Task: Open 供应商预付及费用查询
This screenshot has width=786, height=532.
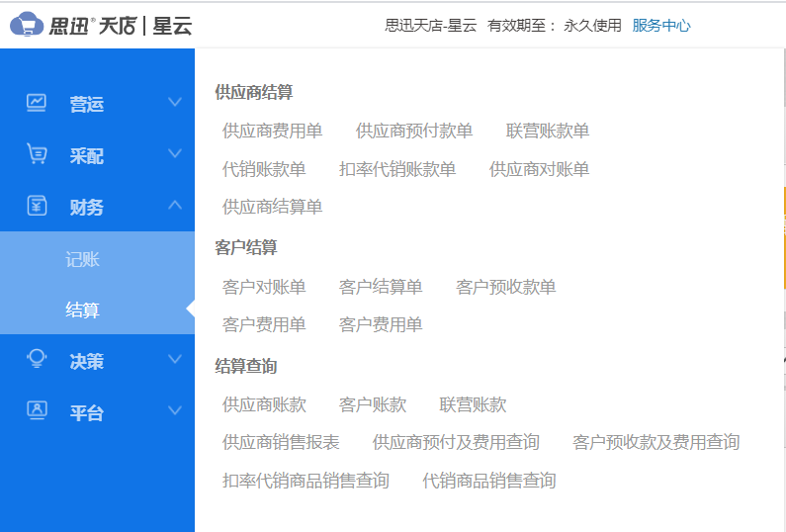Action: (456, 442)
